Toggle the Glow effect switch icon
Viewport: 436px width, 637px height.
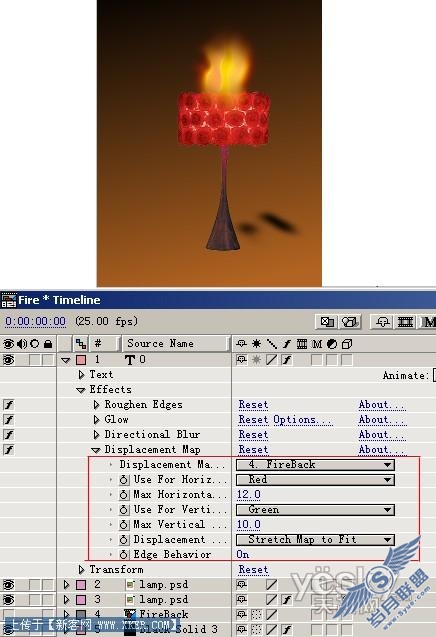[x=9, y=420]
